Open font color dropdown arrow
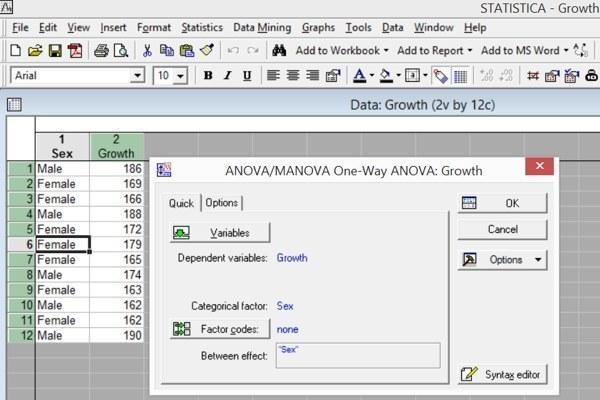 click(x=372, y=75)
